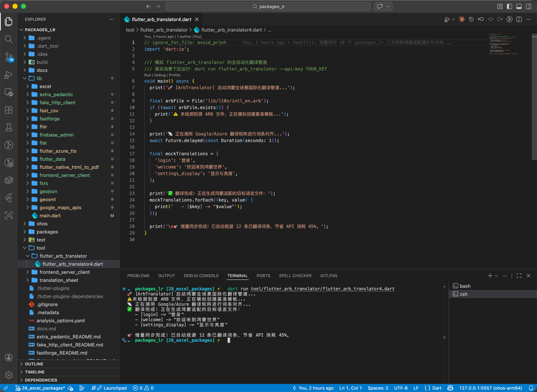Click the notifications bell in status bar
This screenshot has width=537, height=392.
531,388
